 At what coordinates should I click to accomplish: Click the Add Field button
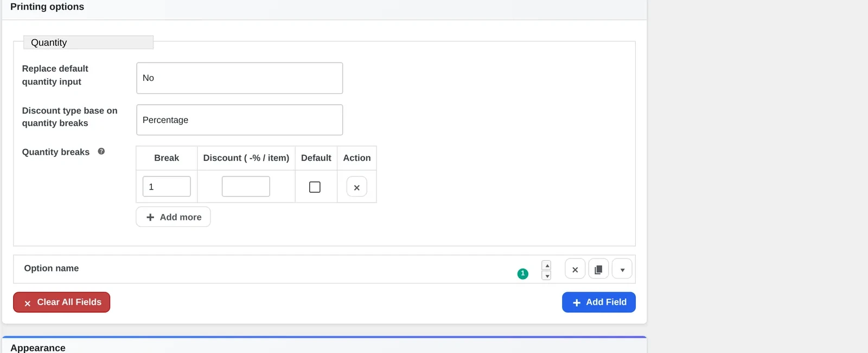(598, 302)
